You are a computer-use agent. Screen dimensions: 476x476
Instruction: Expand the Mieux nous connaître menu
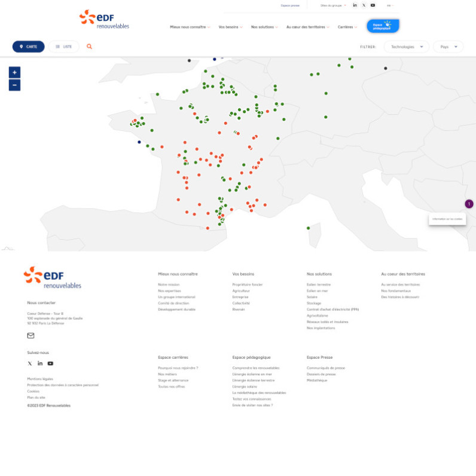[190, 27]
